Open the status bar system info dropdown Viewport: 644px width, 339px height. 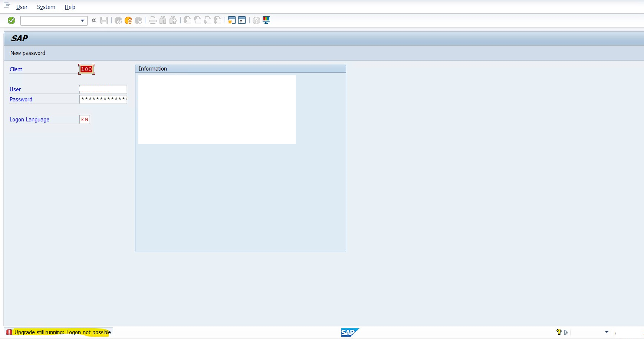pyautogui.click(x=607, y=332)
